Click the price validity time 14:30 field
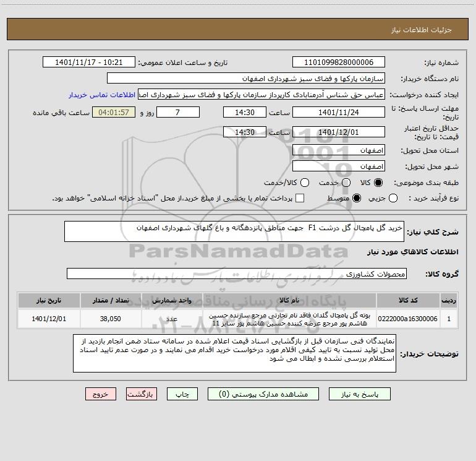The height and width of the screenshot is (461, 476). [x=245, y=132]
